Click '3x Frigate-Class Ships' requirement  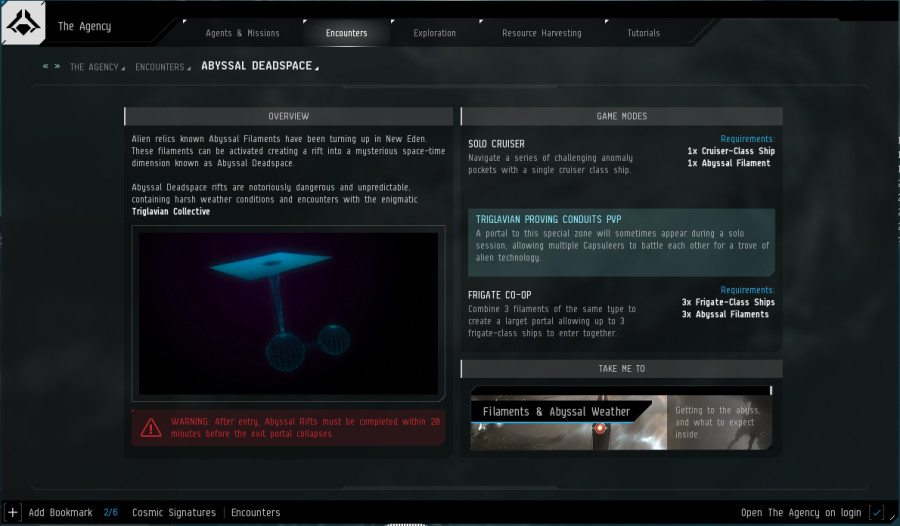click(x=728, y=302)
